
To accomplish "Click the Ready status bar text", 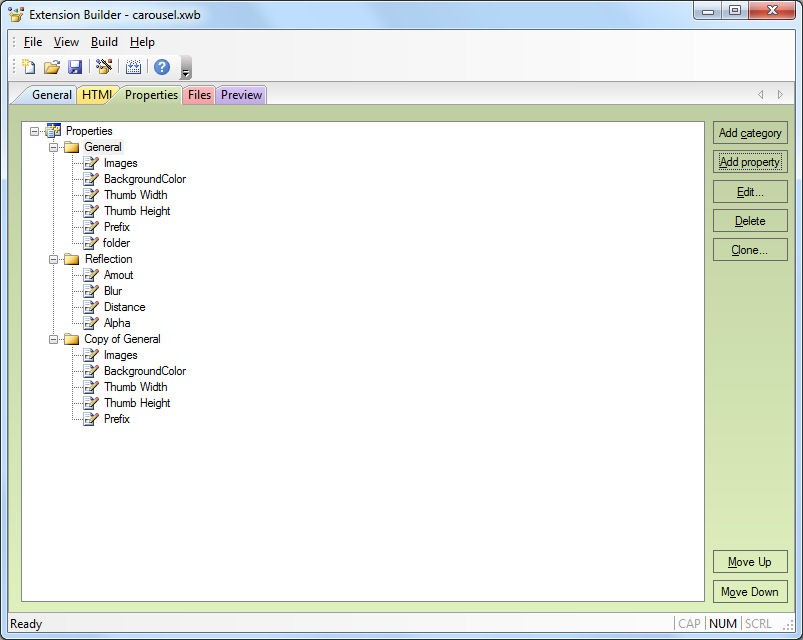I will click(x=26, y=624).
